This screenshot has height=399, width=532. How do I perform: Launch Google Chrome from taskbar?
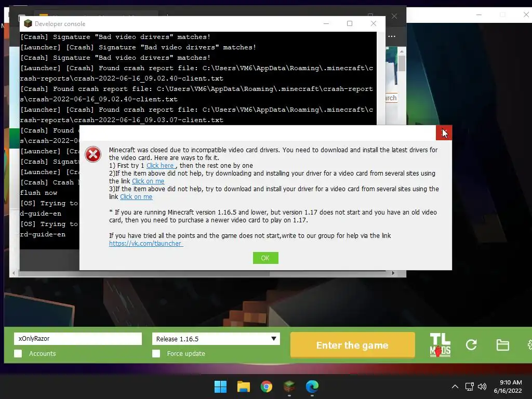(267, 387)
